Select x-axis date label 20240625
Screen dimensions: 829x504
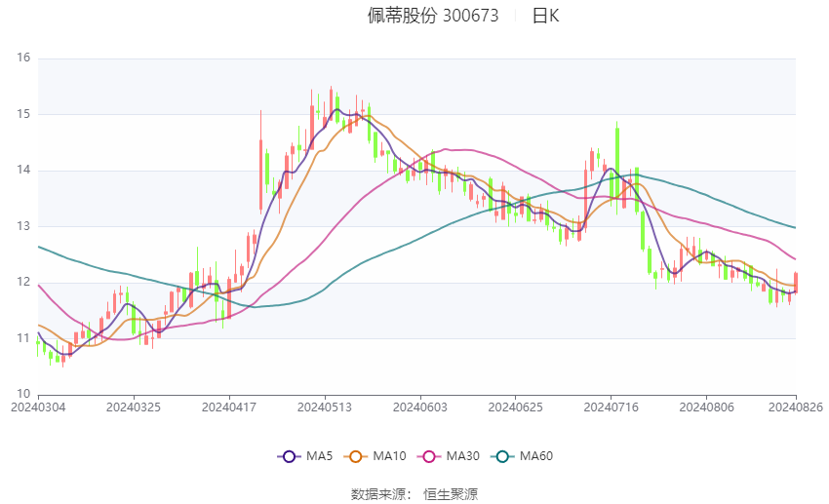click(516, 407)
